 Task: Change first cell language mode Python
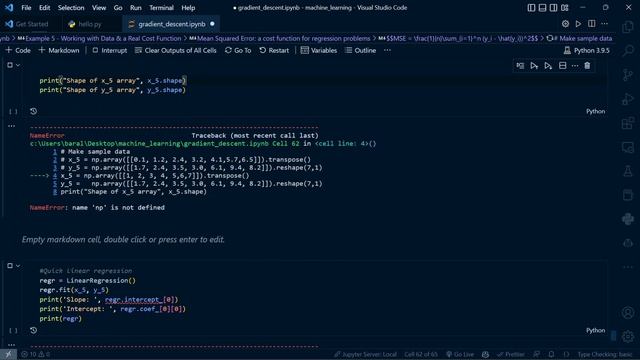(596, 111)
